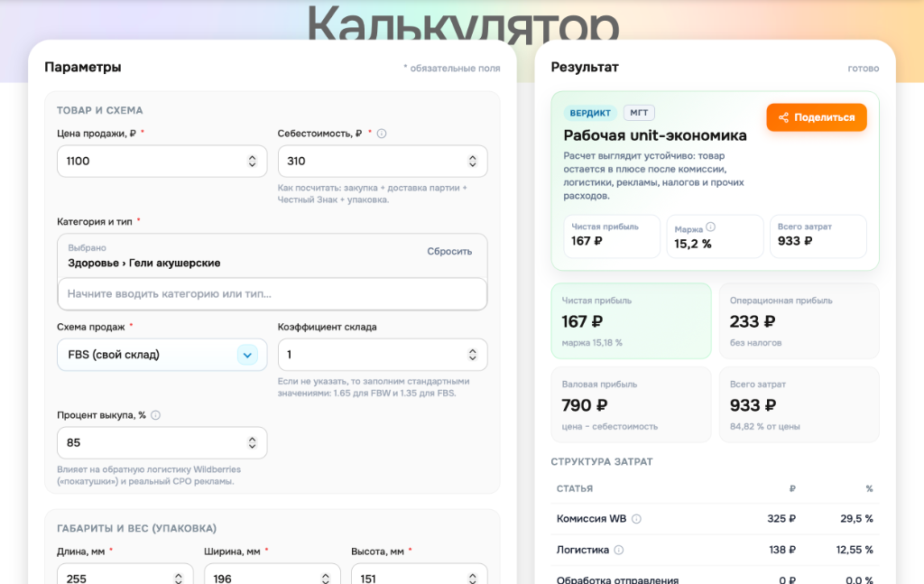The image size is (924, 584).
Task: Click the Рабочая unit-экономика heading
Action: [655, 135]
